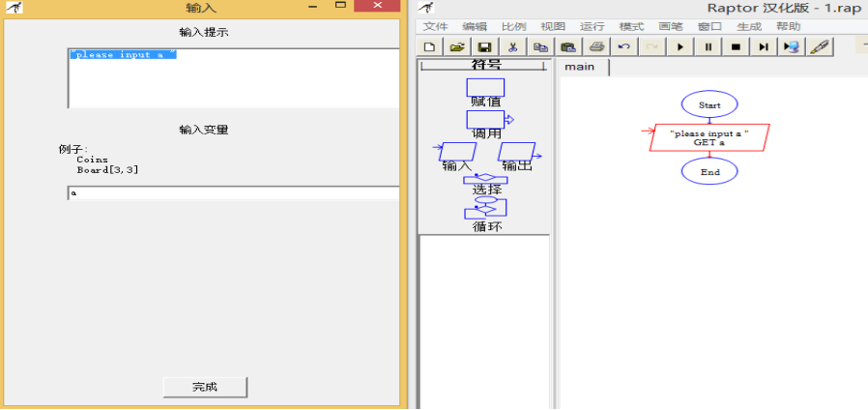Close the 输入 dialog window
This screenshot has width=868, height=410.
(x=377, y=6)
